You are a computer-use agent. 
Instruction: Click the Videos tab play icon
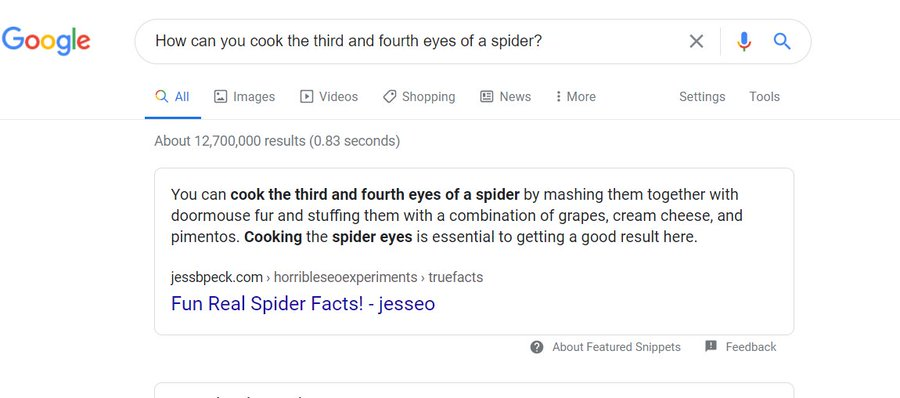[x=307, y=96]
